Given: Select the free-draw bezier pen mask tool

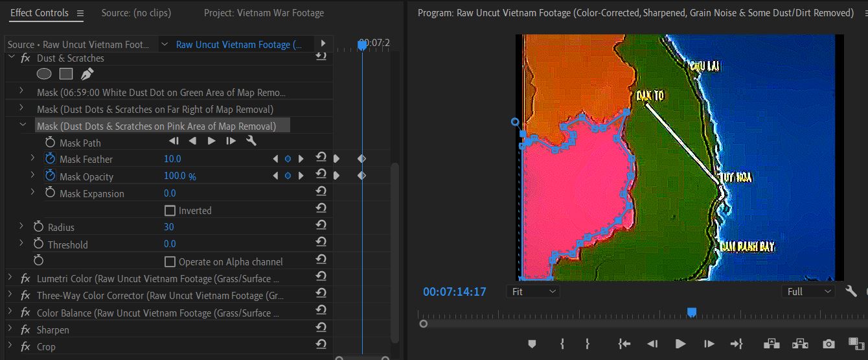Looking at the screenshot, I should click(87, 74).
